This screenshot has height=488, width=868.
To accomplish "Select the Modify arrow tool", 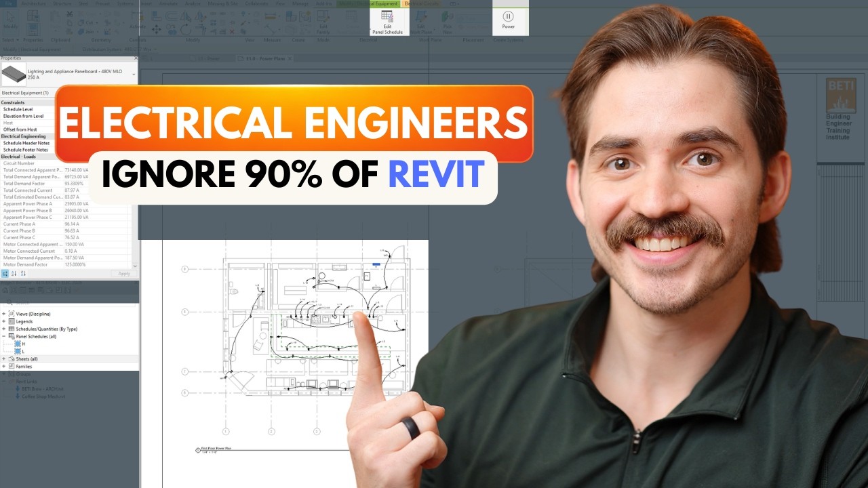I will [x=11, y=20].
